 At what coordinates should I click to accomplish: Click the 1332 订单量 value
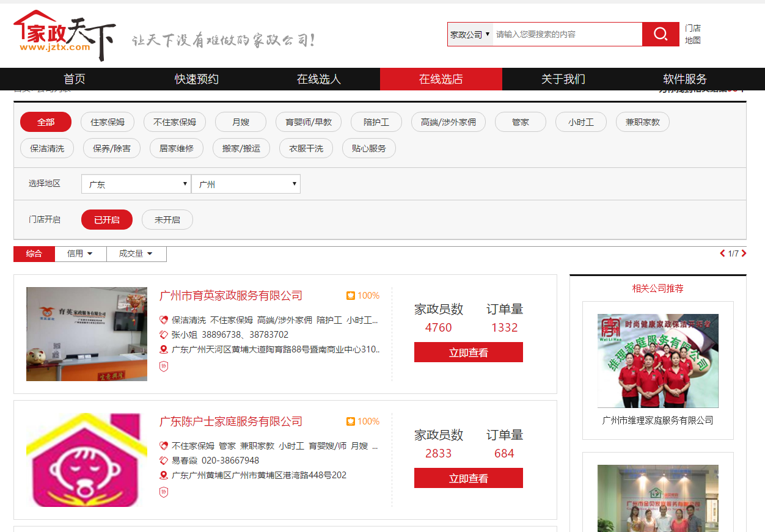505,328
